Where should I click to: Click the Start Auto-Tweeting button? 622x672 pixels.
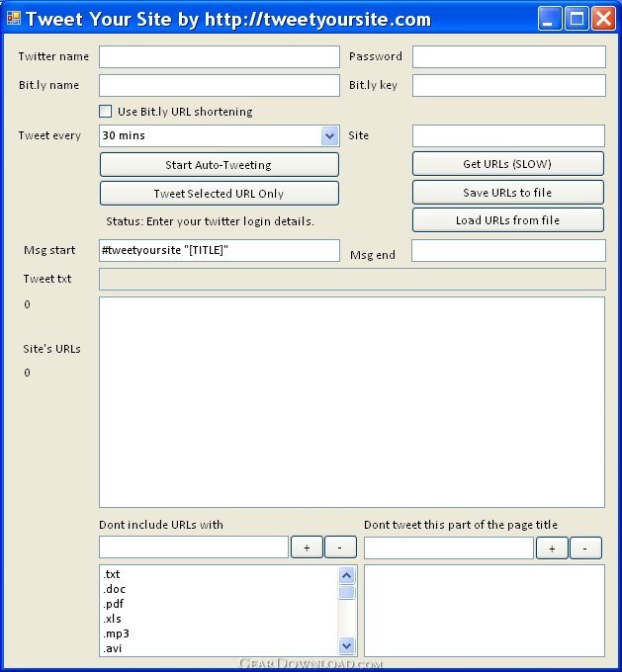pos(220,165)
